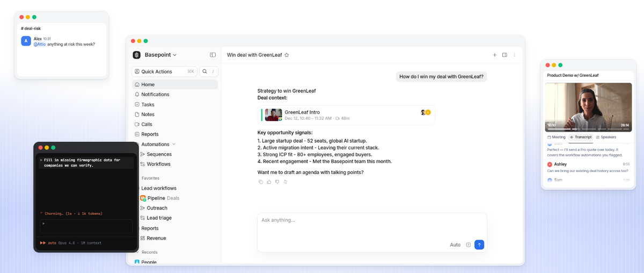Open the three-dot more options menu
The image size is (644, 273).
click(x=514, y=55)
